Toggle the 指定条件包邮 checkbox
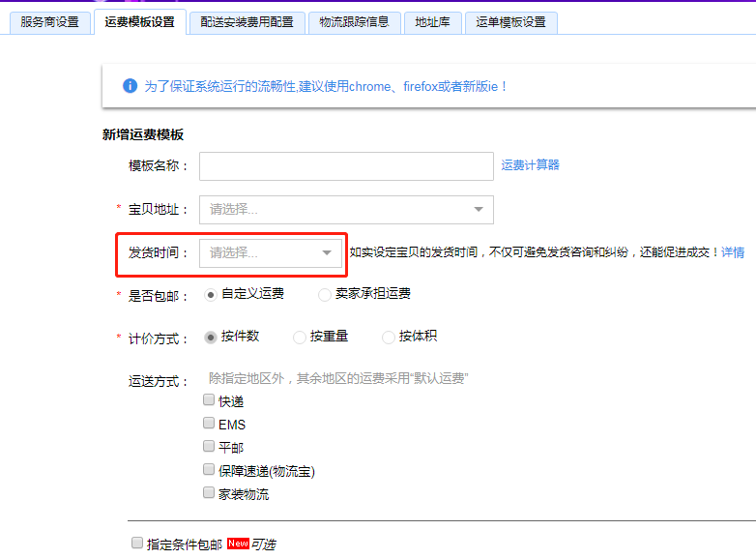 tap(137, 544)
